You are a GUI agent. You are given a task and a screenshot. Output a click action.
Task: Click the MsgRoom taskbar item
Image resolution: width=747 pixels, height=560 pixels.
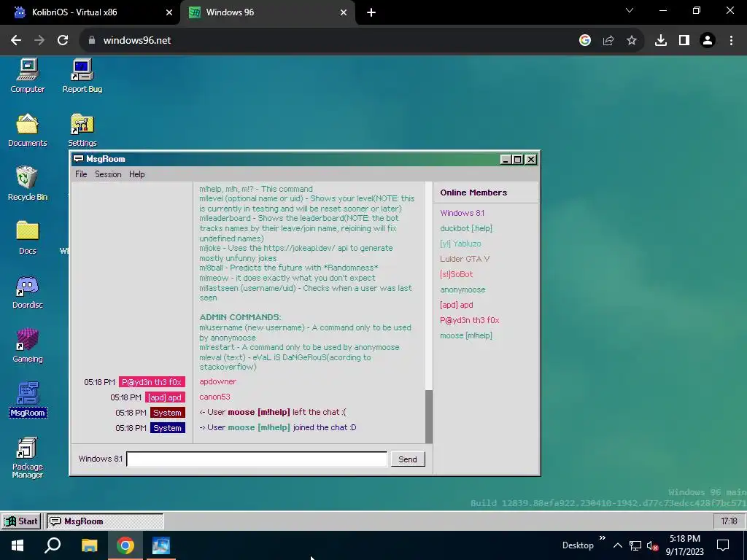coord(105,521)
